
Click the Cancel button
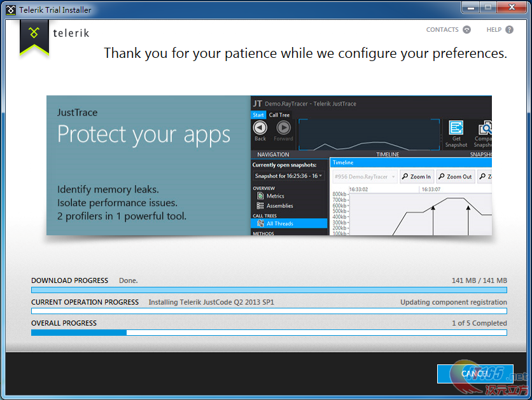475,374
